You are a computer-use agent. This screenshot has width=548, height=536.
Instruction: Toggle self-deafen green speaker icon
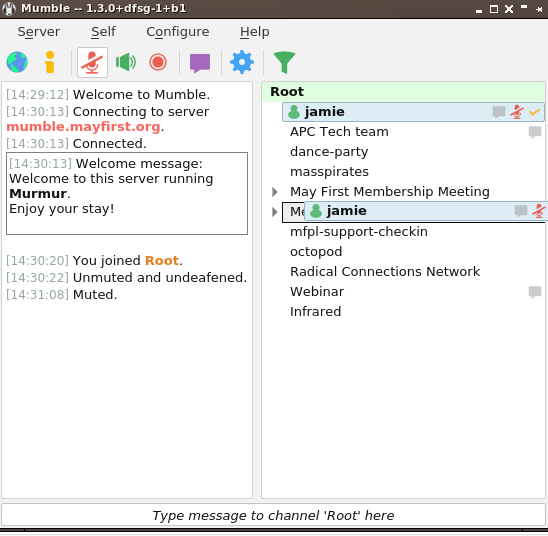(126, 62)
